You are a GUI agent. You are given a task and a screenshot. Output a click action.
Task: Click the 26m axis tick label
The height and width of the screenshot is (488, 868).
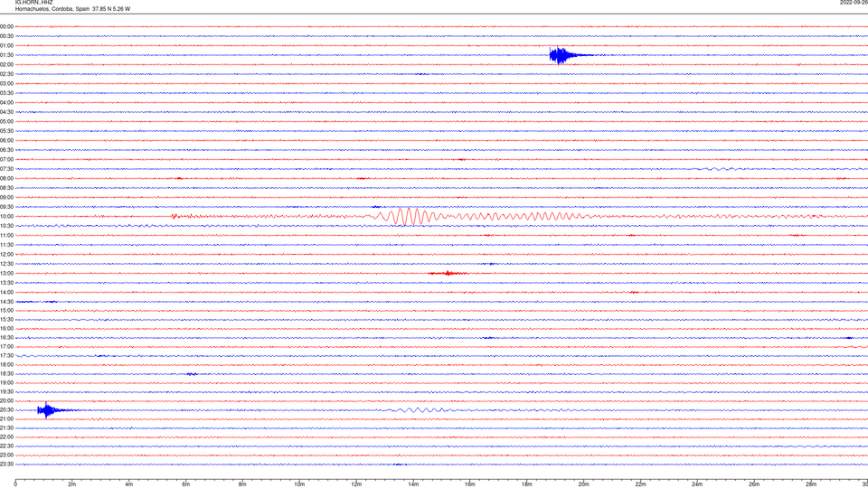[754, 484]
